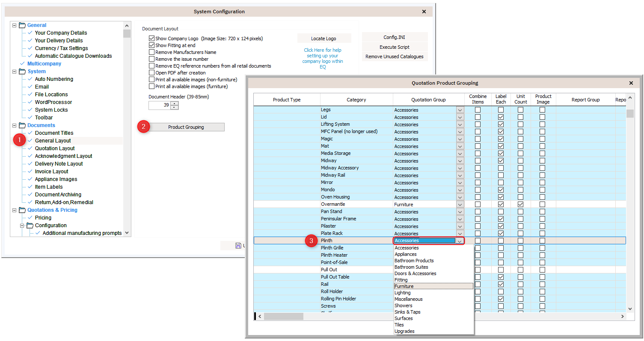
Task: Toggle Label Each checkbox for Legs row
Action: 501,110
